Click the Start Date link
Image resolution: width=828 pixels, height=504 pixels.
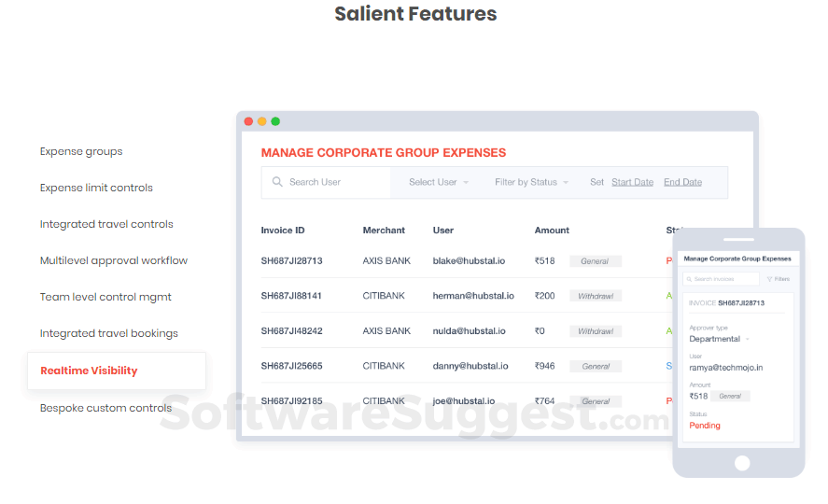tap(632, 182)
